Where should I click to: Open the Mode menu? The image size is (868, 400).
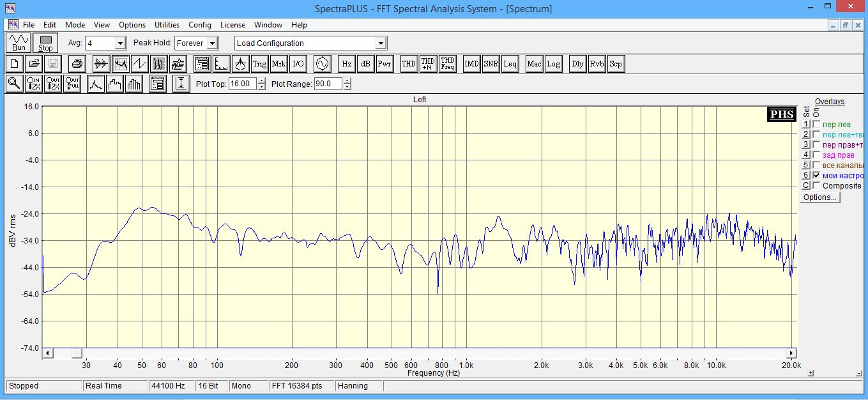pyautogui.click(x=75, y=25)
